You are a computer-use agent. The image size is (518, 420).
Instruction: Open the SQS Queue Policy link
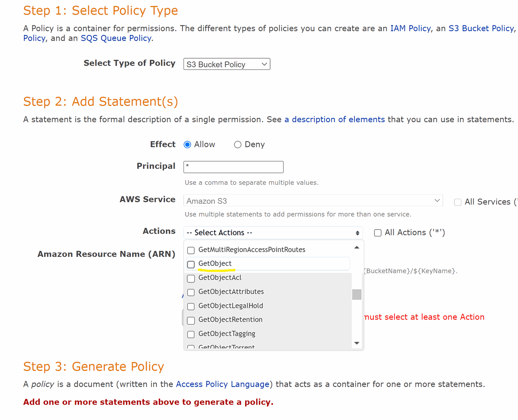coord(116,38)
